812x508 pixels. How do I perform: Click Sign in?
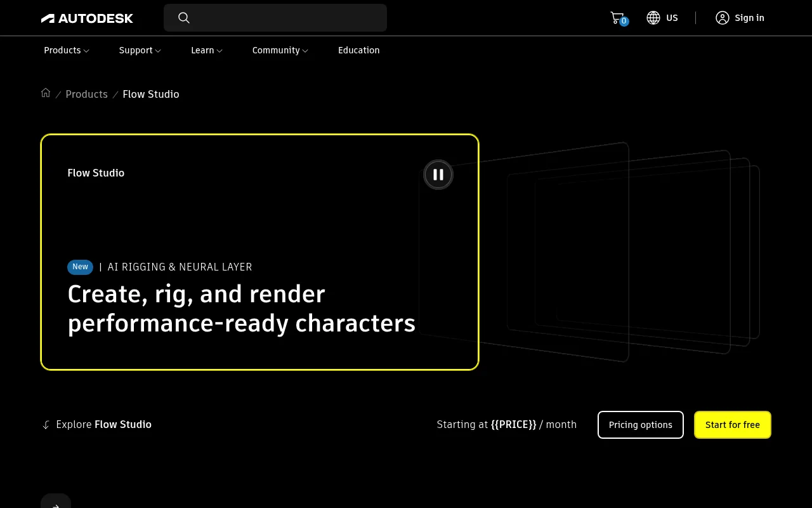[x=749, y=18]
